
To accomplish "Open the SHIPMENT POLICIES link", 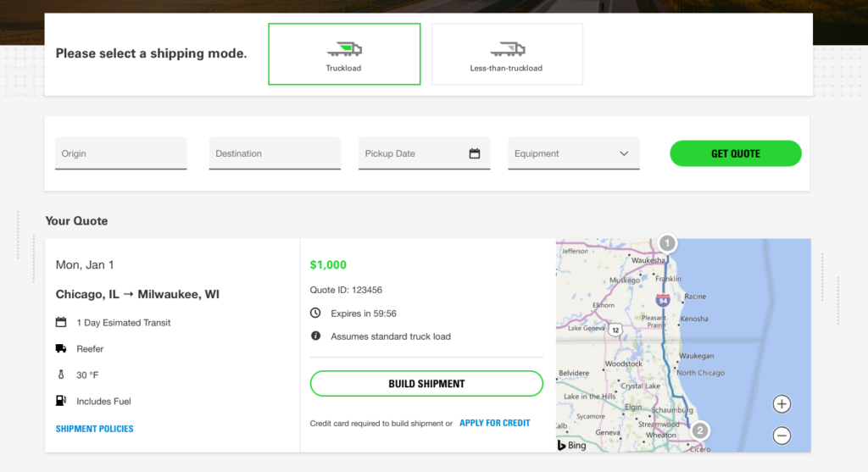I will click(95, 429).
